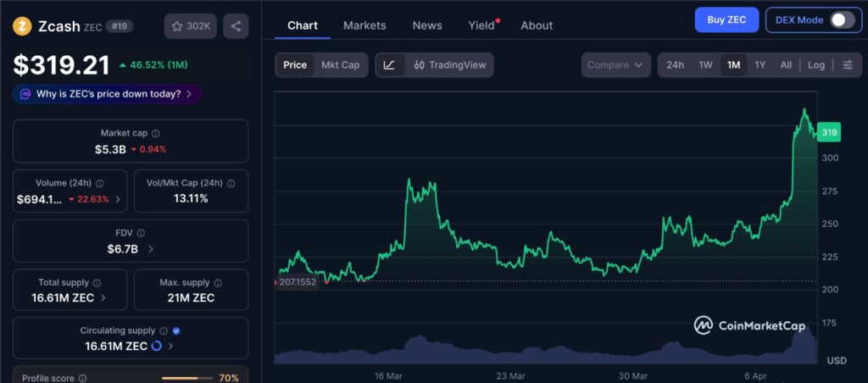Click the Market cap info icon
The width and height of the screenshot is (868, 383).
156,133
